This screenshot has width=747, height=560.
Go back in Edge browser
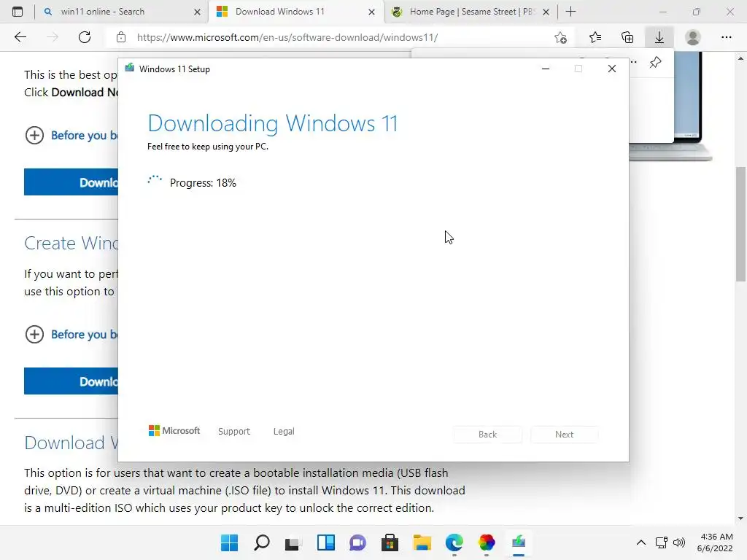point(20,37)
